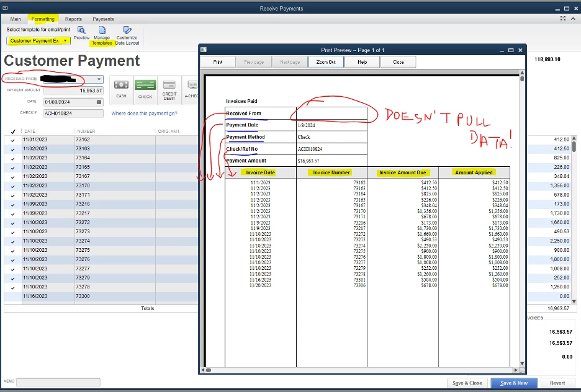Open the calendar icon beside the date
581x392 pixels.
99,102
